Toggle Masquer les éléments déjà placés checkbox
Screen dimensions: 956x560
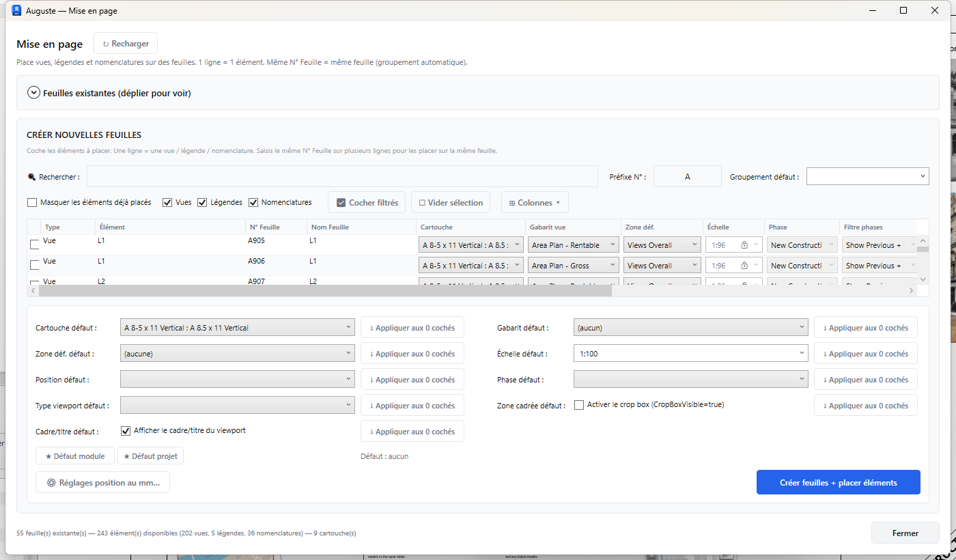point(32,203)
